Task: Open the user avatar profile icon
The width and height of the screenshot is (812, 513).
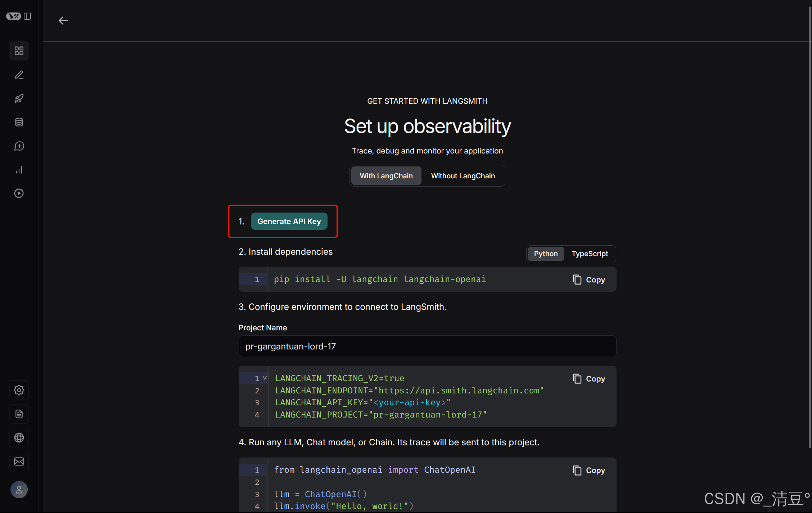Action: [19, 490]
